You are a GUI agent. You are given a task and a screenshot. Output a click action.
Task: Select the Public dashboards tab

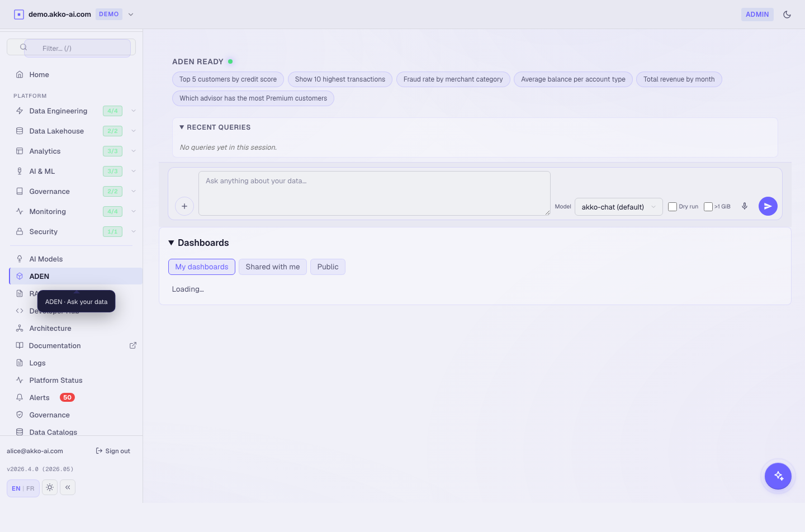click(328, 267)
